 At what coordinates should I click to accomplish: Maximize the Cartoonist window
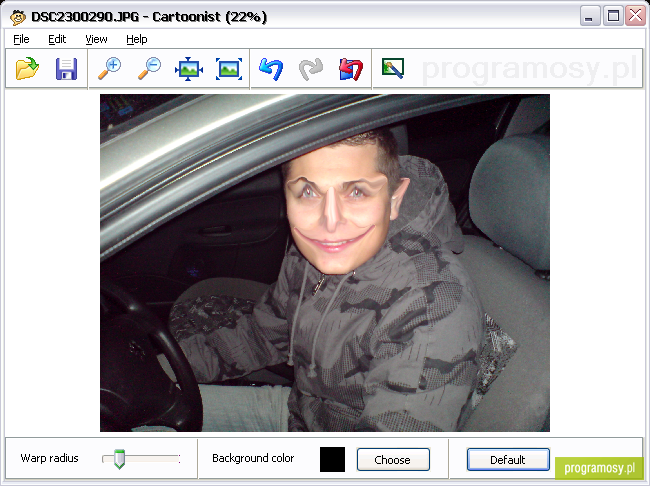[613, 16]
